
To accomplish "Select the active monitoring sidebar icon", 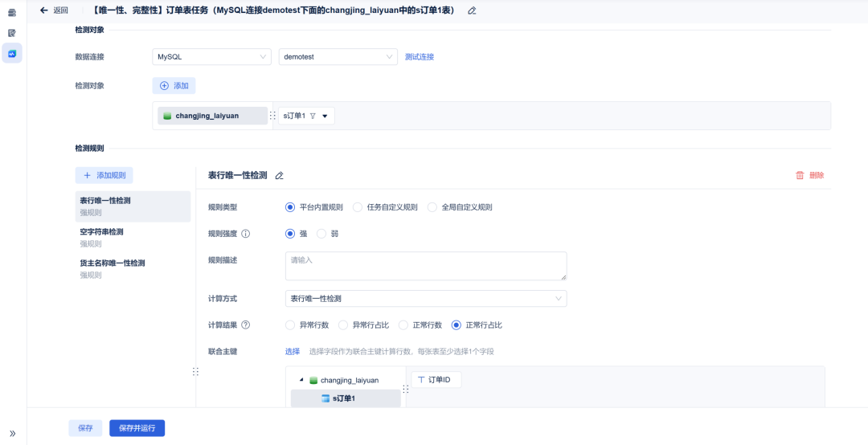I will (x=11, y=53).
